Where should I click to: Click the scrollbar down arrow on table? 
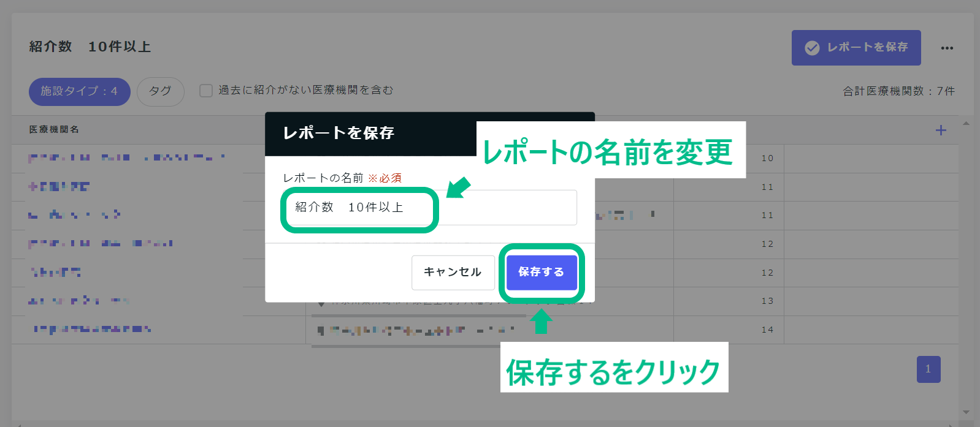click(x=966, y=412)
